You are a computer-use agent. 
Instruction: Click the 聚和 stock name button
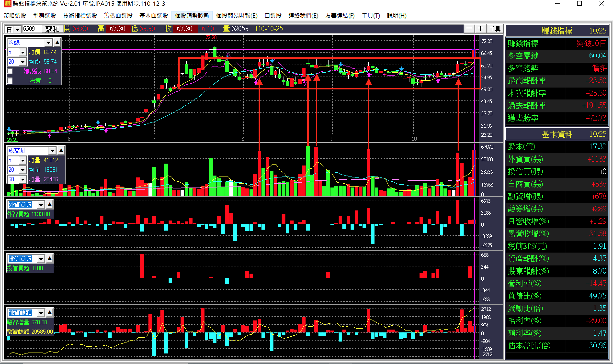[x=52, y=29]
